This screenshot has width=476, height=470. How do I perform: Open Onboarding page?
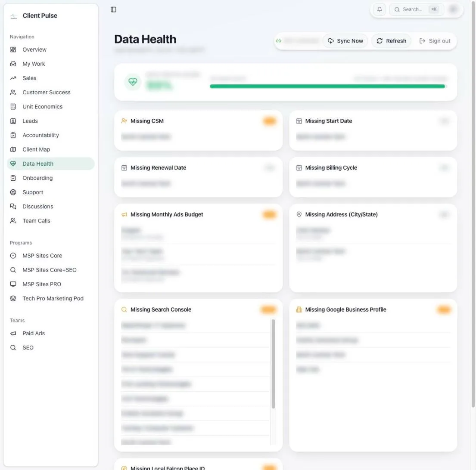pyautogui.click(x=51, y=178)
